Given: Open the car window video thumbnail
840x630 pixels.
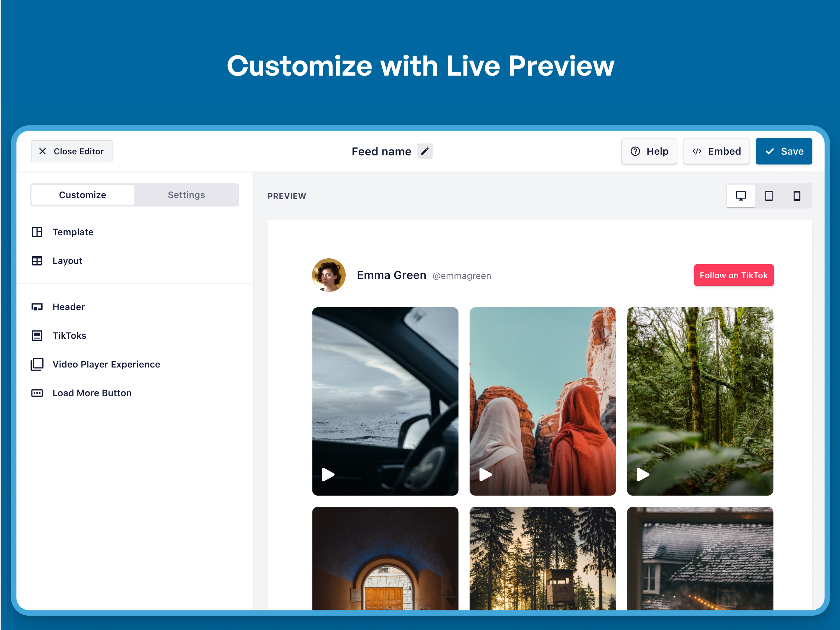Looking at the screenshot, I should 385,401.
